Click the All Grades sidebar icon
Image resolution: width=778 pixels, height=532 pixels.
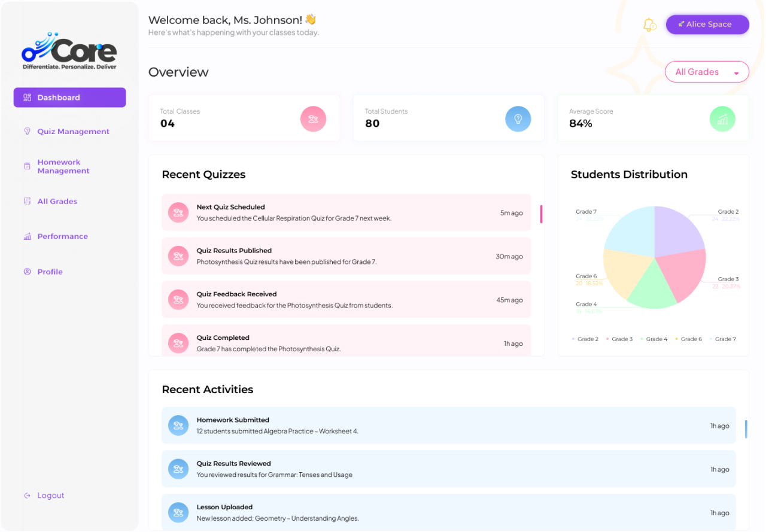tap(27, 201)
